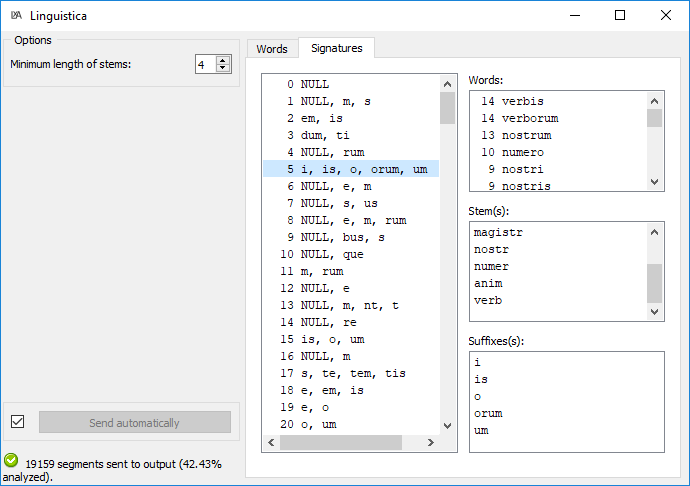Select signature 14 'NULL, re'
The image size is (690, 486).
351,322
